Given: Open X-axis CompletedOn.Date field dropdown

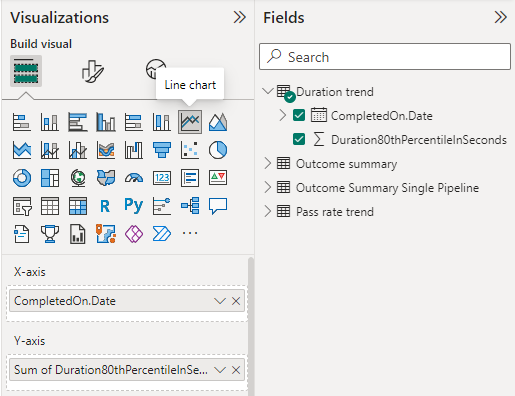Looking at the screenshot, I should tap(220, 301).
